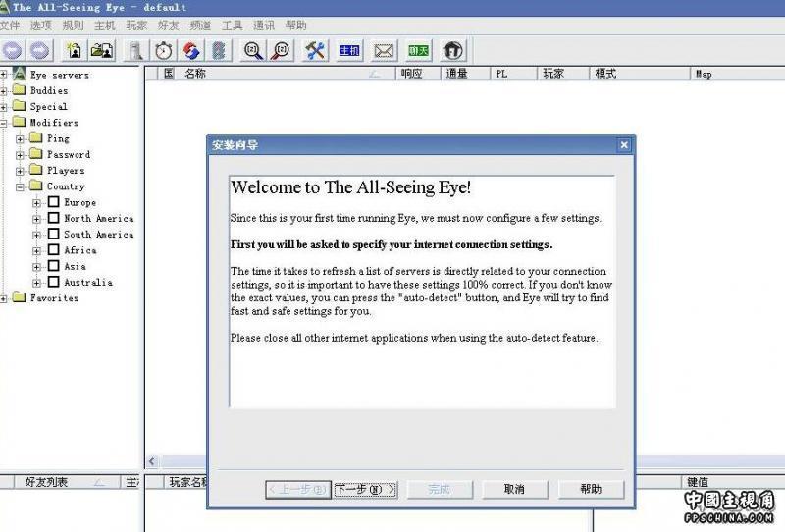
Task: Open the 帮助 menu in the menu bar
Action: (x=295, y=26)
